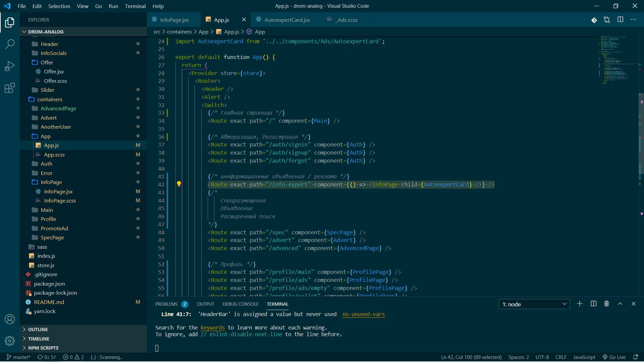The image size is (644, 362).
Task: Change indentation Spaces: 2
Action: pos(519,357)
